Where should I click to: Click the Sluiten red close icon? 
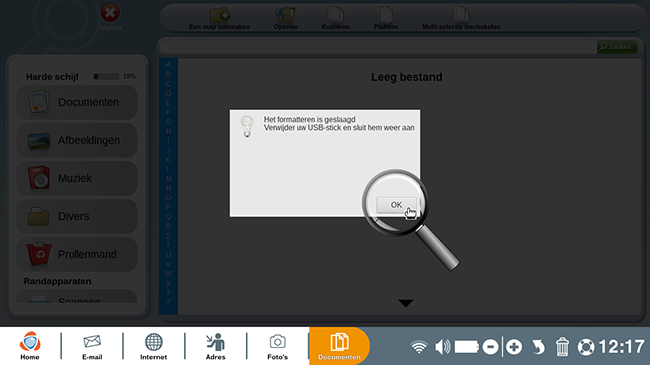110,13
